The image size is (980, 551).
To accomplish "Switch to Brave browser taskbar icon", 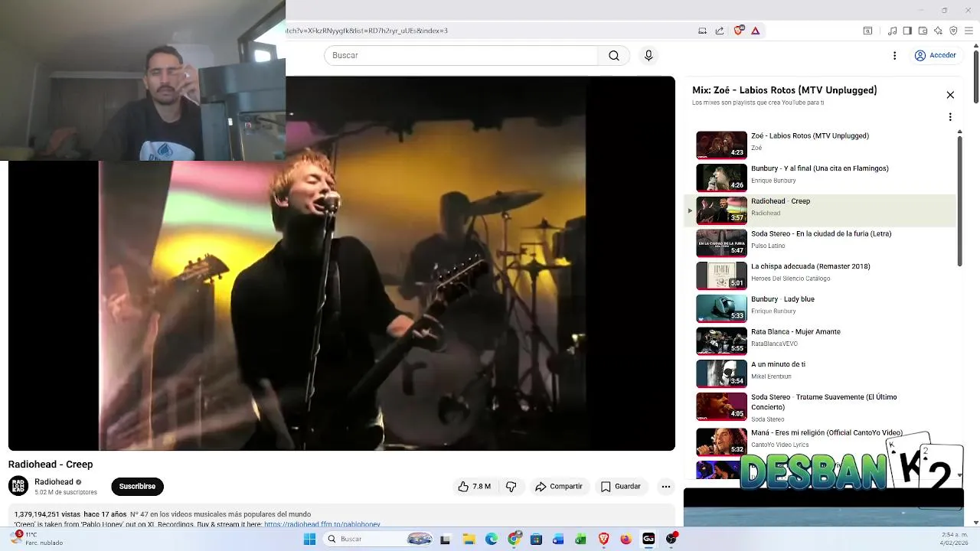I will coord(603,539).
